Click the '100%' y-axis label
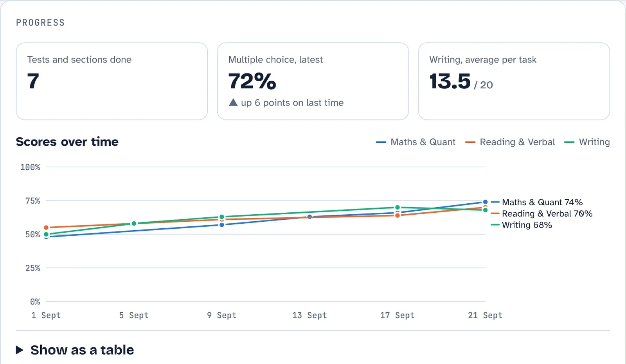The image size is (626, 364). point(30,167)
